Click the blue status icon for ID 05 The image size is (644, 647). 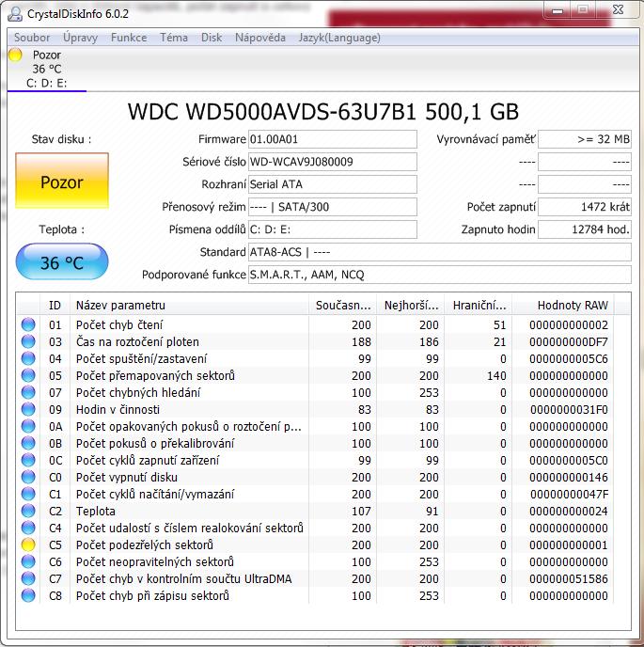28,375
